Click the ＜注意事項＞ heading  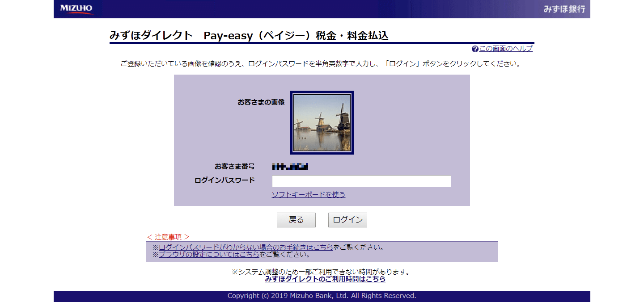pos(168,237)
